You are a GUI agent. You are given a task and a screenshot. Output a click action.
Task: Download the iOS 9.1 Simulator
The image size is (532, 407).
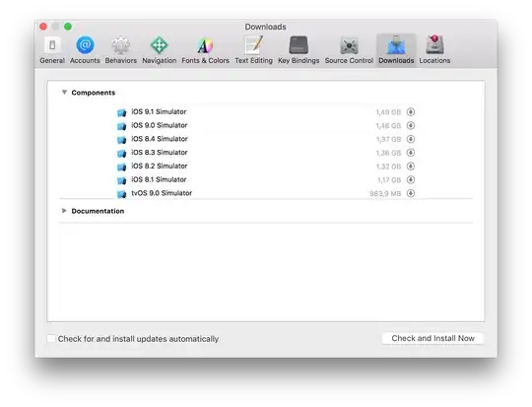tap(411, 111)
